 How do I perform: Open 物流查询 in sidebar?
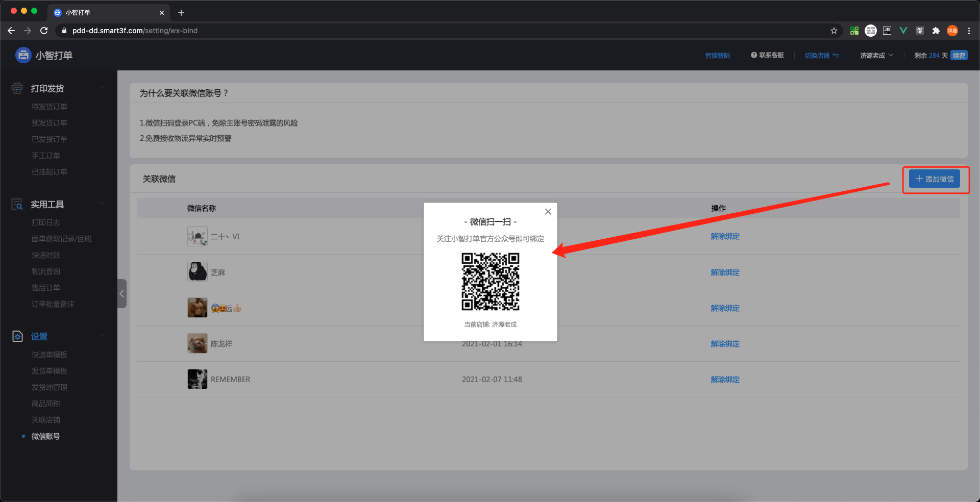[46, 271]
